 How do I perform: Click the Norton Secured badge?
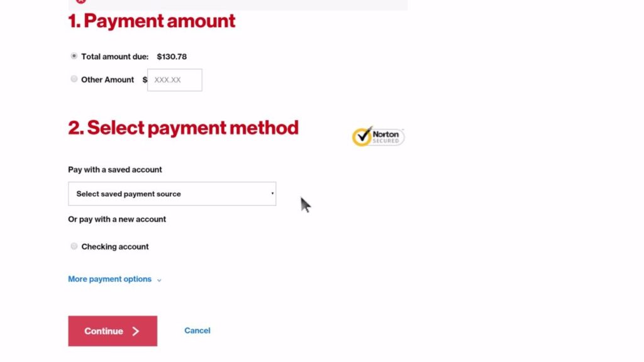tap(378, 136)
